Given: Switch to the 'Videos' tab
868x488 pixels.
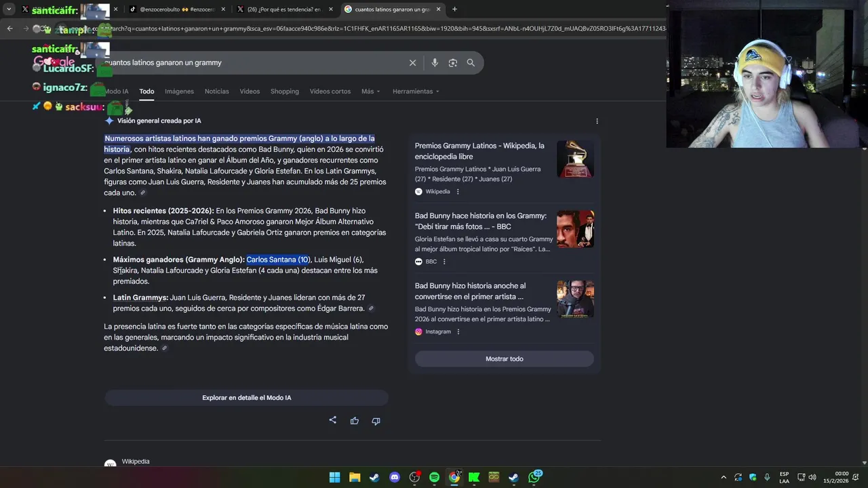Looking at the screenshot, I should click(x=250, y=91).
